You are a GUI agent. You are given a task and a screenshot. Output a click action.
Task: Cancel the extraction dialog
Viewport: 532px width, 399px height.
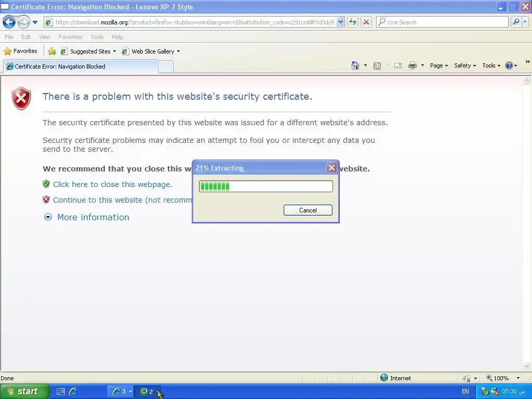308,210
